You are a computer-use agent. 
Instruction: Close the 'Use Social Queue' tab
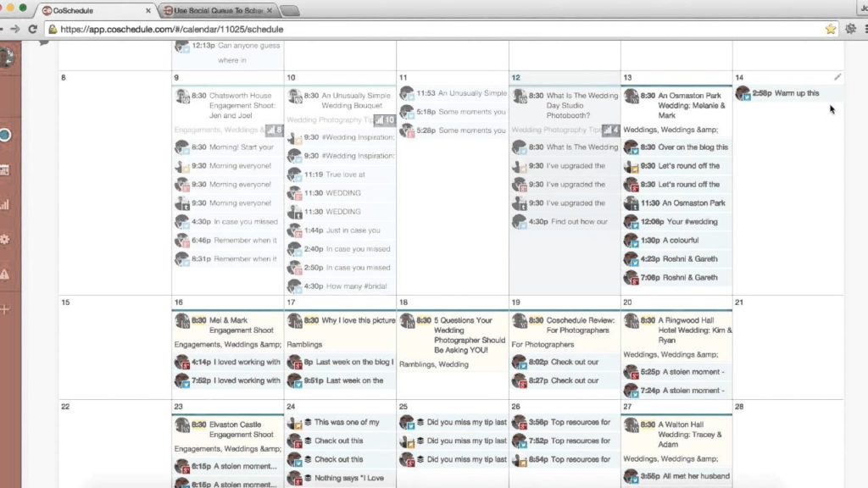pyautogui.click(x=269, y=10)
